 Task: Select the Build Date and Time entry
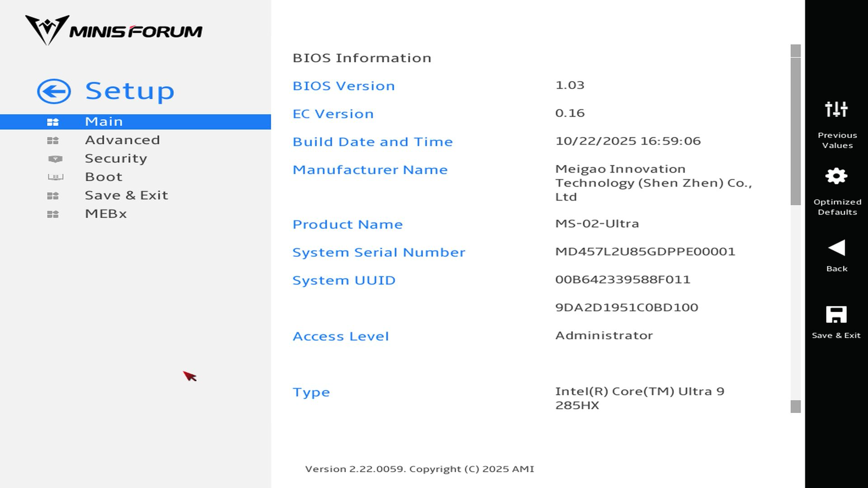373,142
